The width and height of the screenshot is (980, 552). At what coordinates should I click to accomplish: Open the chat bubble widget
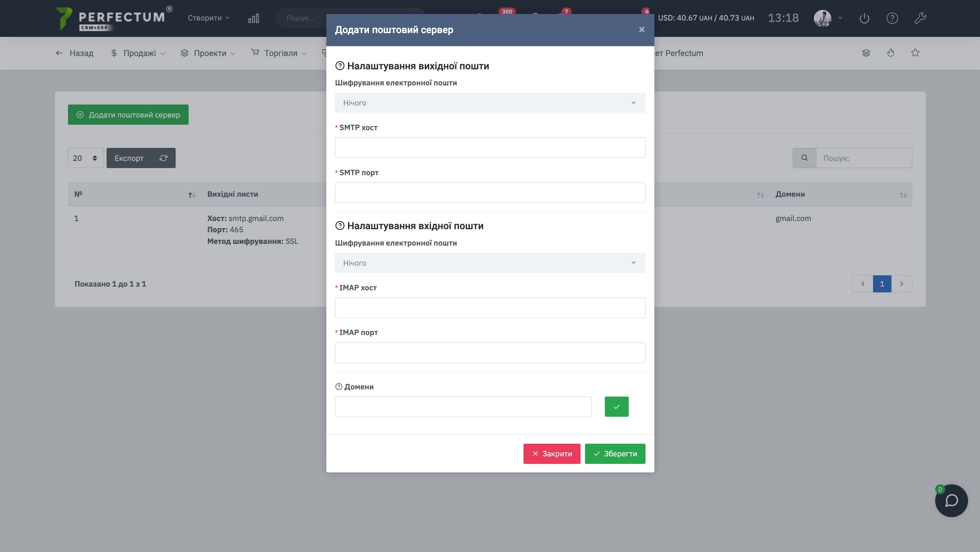click(x=951, y=500)
